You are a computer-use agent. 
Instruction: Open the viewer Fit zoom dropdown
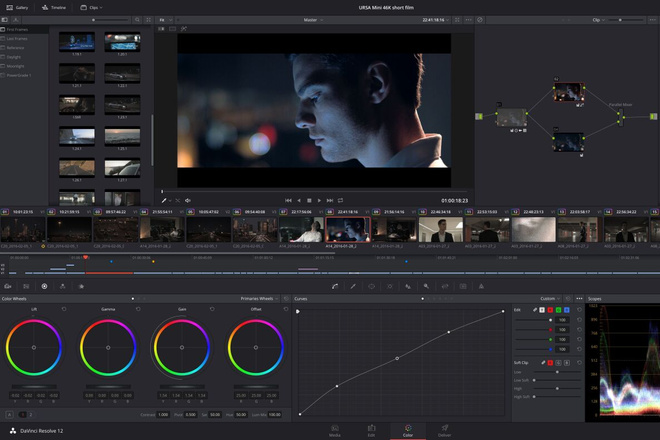(x=166, y=20)
